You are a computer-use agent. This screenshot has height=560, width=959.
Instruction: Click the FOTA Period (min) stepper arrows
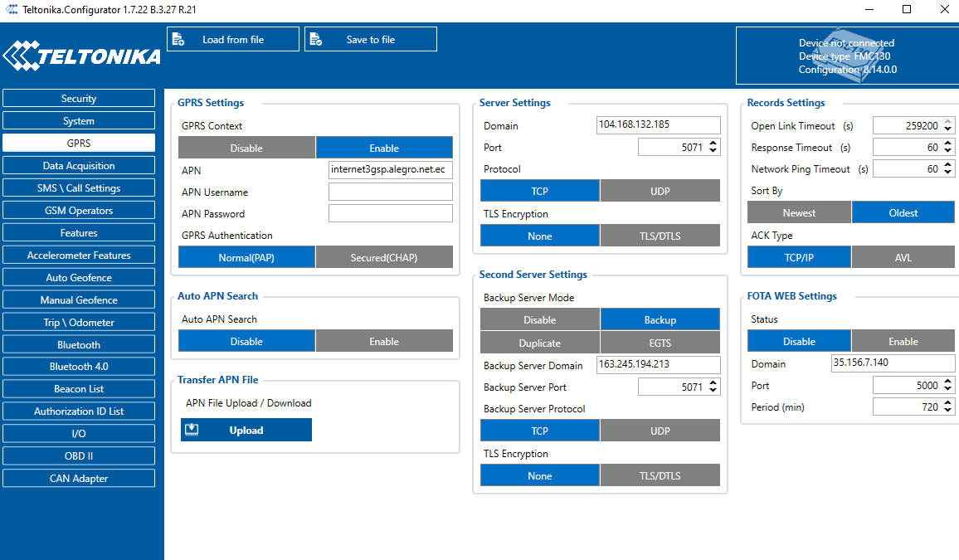pyautogui.click(x=947, y=406)
